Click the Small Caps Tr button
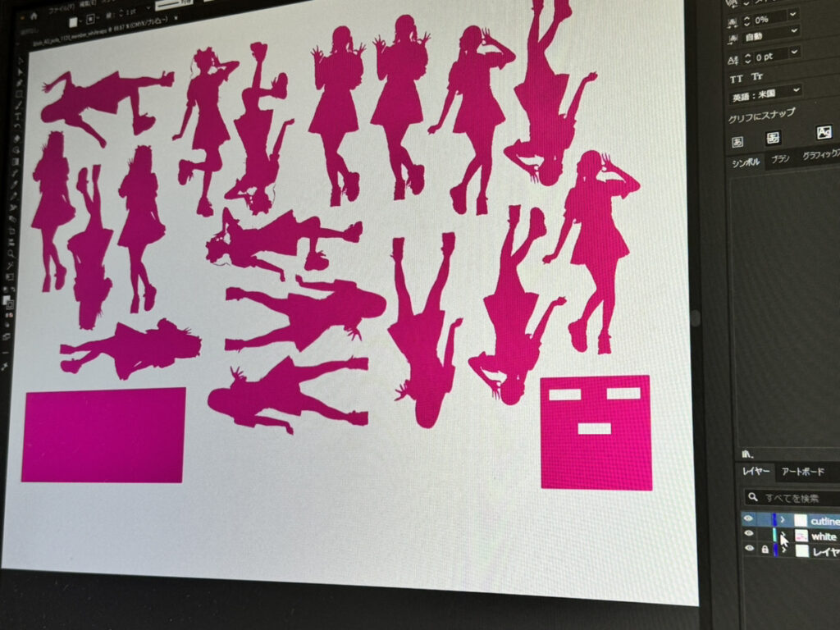 [756, 78]
